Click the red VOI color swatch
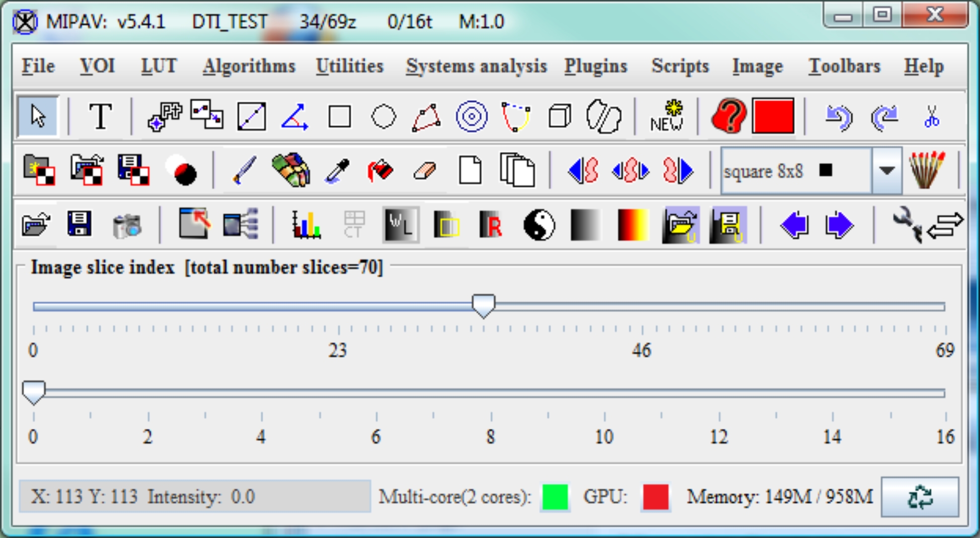Viewport: 980px width, 538px height. [773, 117]
